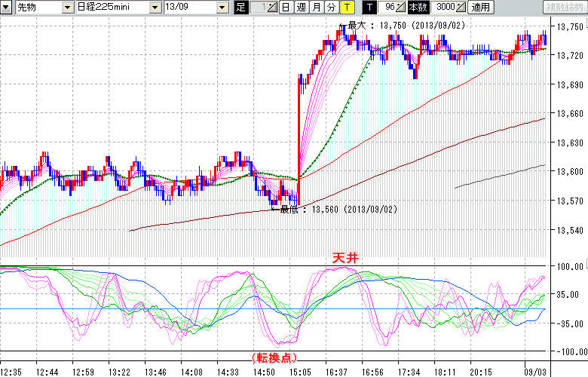Switch chart to 月 (monthly) timeframe
Image resolution: width=588 pixels, height=377 pixels.
click(x=316, y=8)
